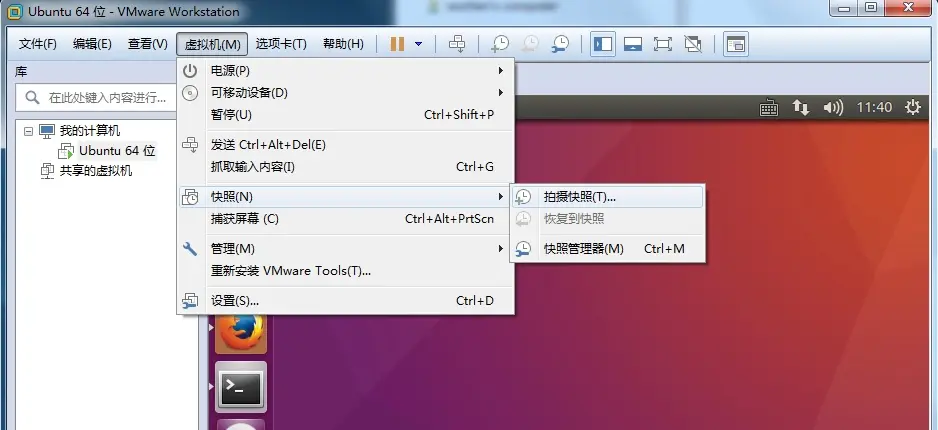Click the snapshot icon beside 快照(N)

tap(190, 197)
